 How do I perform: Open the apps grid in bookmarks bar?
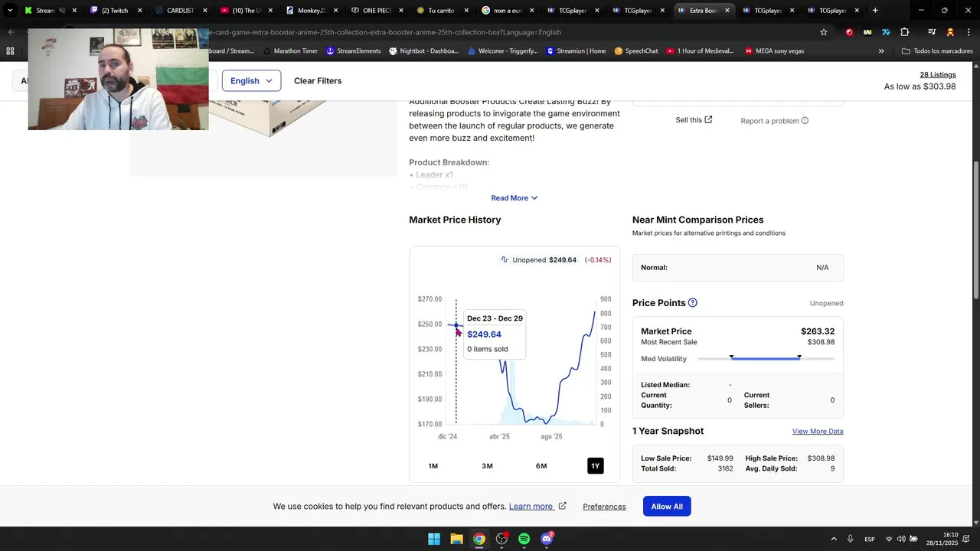pyautogui.click(x=10, y=51)
